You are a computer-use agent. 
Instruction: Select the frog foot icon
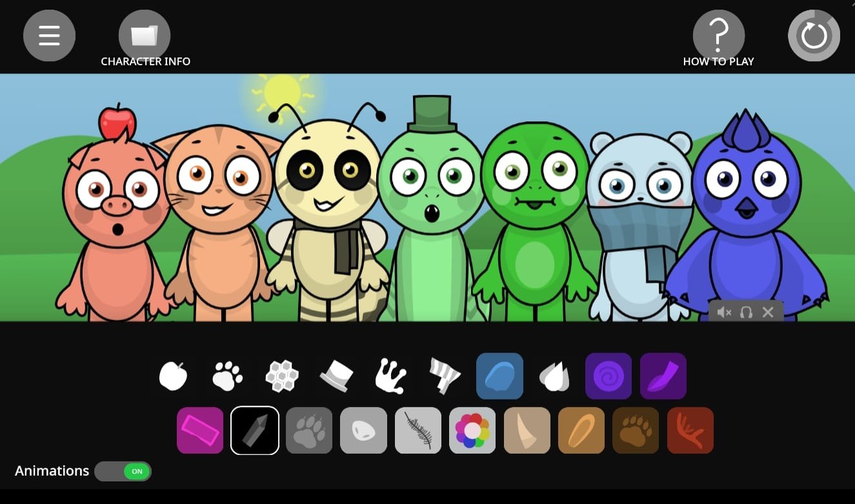point(391,376)
